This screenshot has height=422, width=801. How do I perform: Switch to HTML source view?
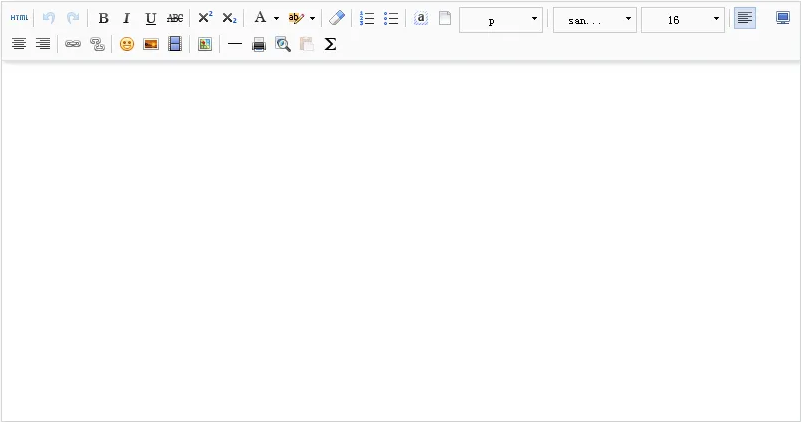19,18
